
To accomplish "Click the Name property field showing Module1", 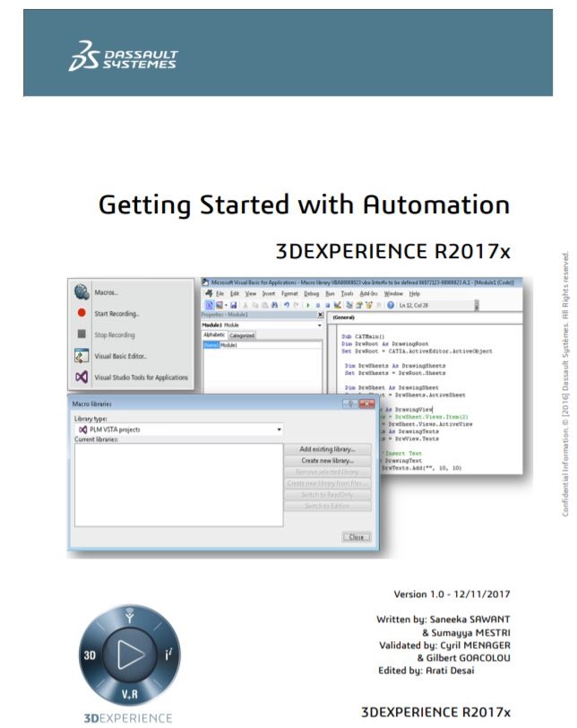I will click(x=263, y=345).
